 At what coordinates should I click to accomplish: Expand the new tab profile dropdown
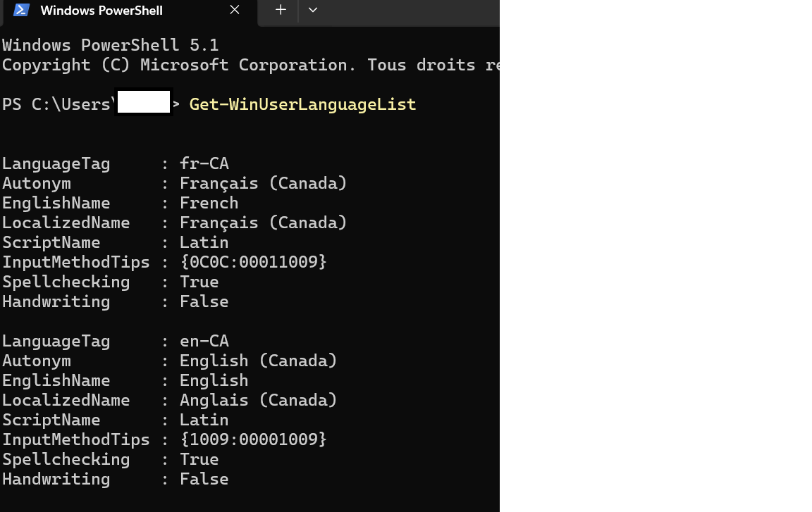point(313,10)
